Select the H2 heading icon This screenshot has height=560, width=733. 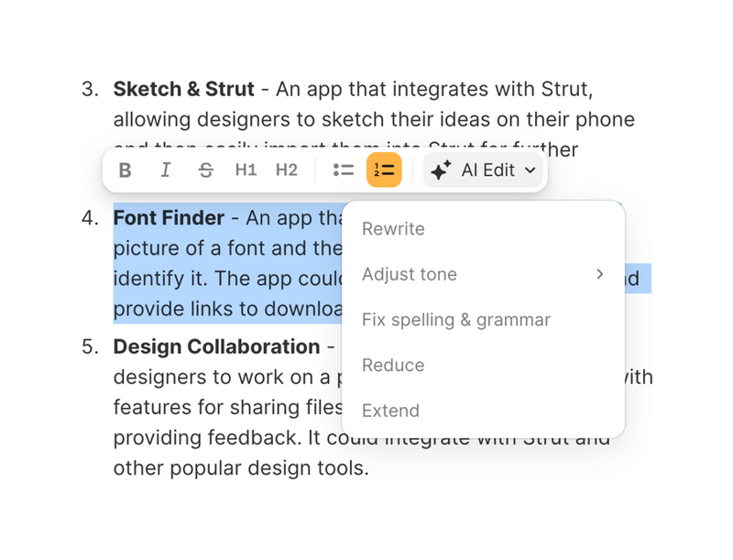click(x=286, y=170)
